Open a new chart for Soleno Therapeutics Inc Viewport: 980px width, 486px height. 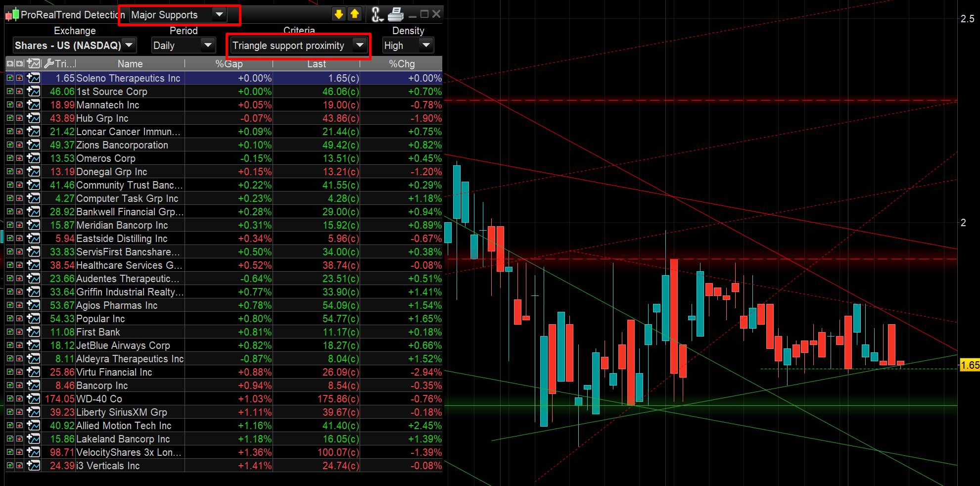[x=34, y=78]
